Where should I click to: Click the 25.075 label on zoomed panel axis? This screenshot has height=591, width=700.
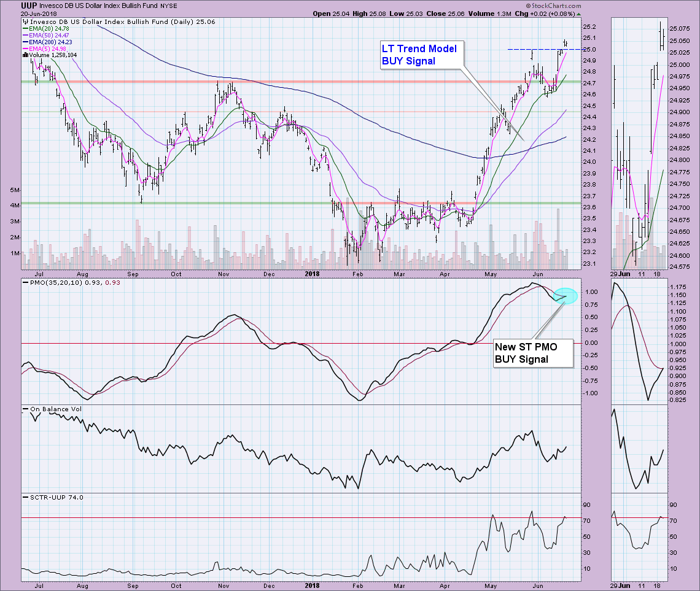pos(679,29)
